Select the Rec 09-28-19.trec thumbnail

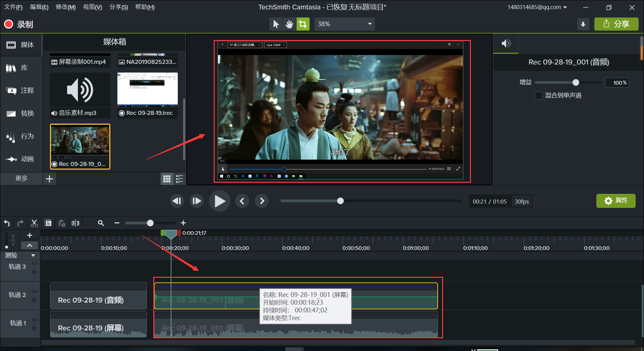(x=148, y=95)
